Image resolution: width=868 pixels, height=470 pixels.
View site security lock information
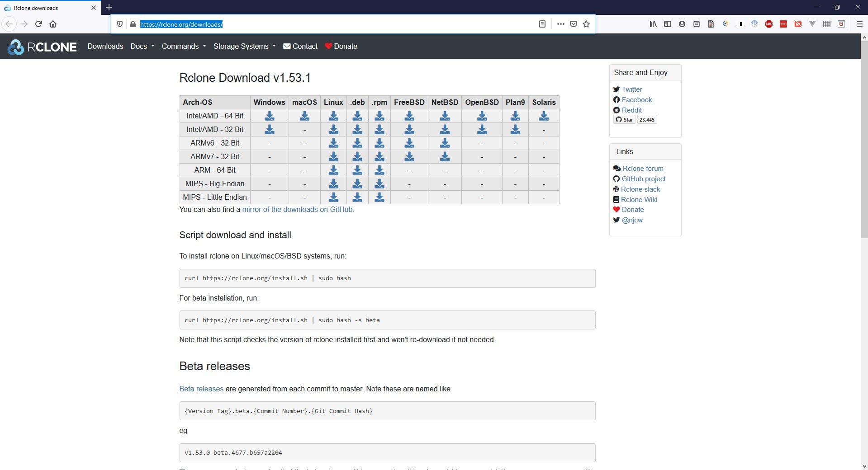point(133,24)
